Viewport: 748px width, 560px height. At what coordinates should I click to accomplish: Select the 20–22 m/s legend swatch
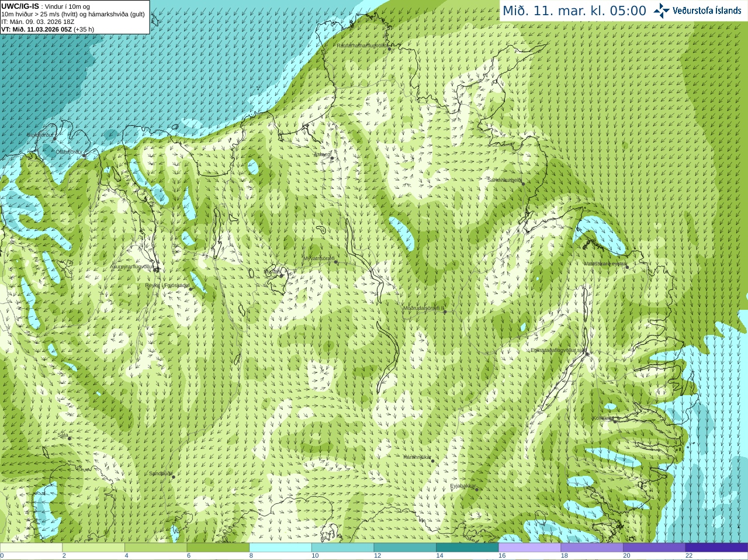click(x=654, y=548)
